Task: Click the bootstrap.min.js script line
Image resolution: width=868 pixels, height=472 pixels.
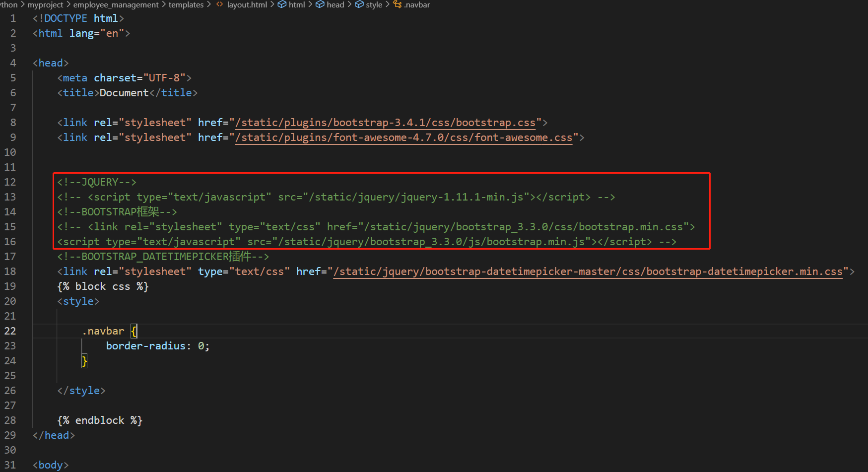Action: (x=367, y=242)
